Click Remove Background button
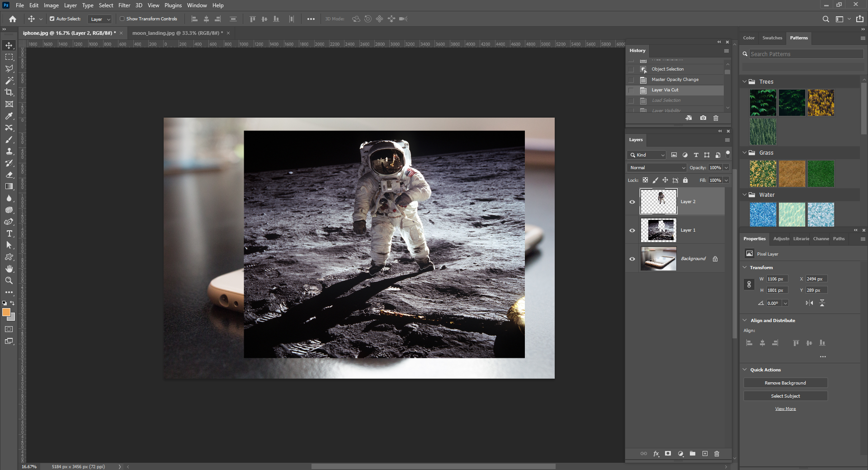This screenshot has height=470, width=868. coord(785,383)
